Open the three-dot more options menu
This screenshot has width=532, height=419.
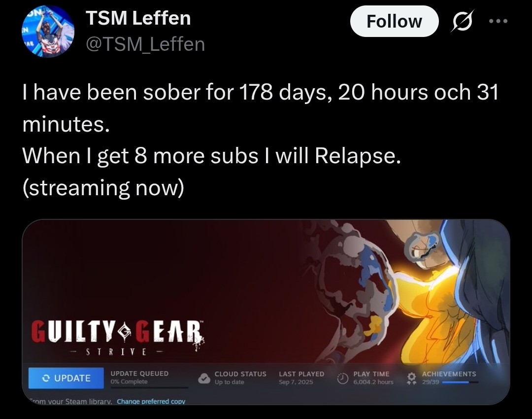(499, 21)
